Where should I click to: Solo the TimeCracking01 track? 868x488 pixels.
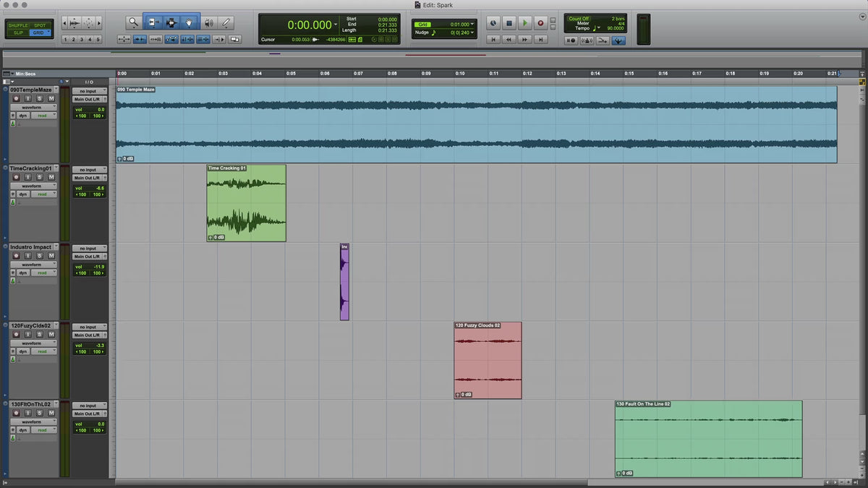(41, 177)
